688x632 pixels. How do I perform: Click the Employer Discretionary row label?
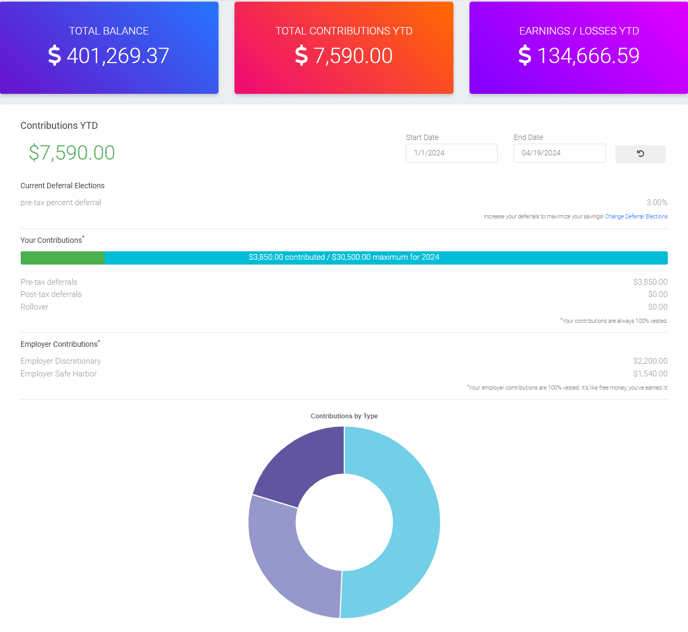pyautogui.click(x=61, y=361)
